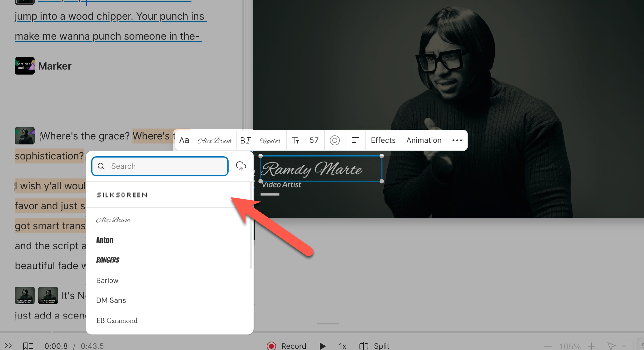
Task: Open the font family picker via Aa icon
Action: (x=184, y=140)
